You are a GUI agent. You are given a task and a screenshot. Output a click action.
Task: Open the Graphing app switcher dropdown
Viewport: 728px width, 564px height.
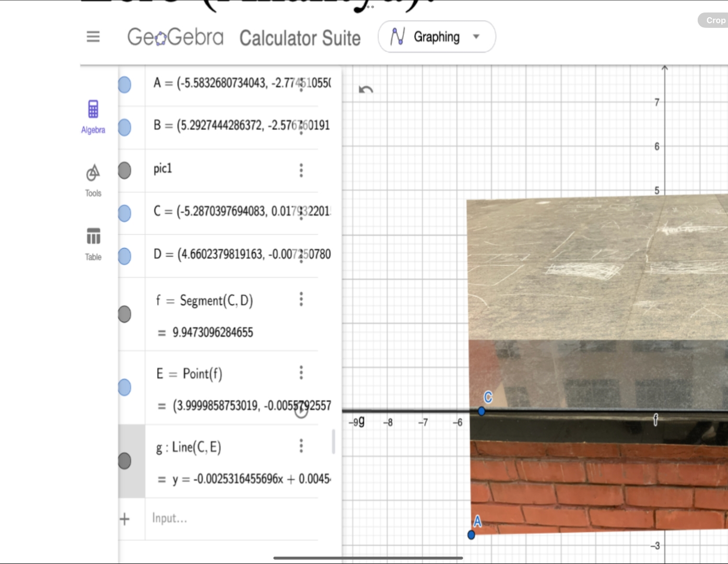(476, 37)
